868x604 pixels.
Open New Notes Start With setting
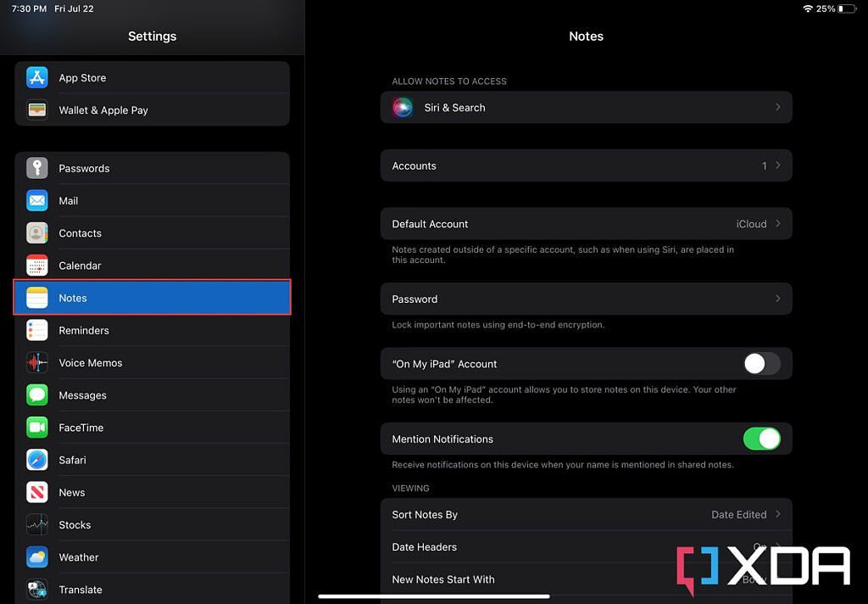click(x=587, y=579)
